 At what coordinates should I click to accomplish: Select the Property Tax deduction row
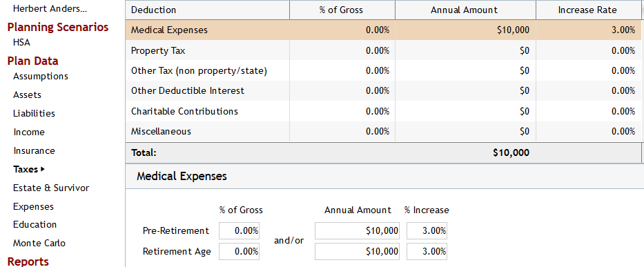[383, 50]
